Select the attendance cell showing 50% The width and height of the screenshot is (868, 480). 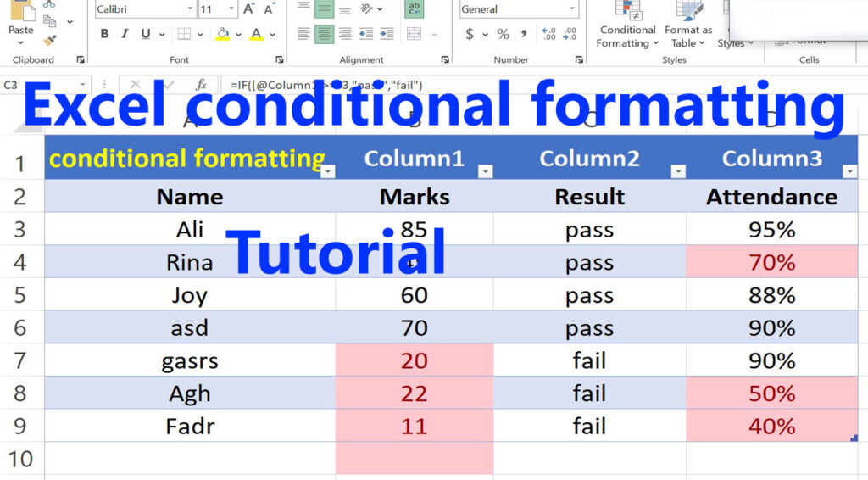click(771, 393)
